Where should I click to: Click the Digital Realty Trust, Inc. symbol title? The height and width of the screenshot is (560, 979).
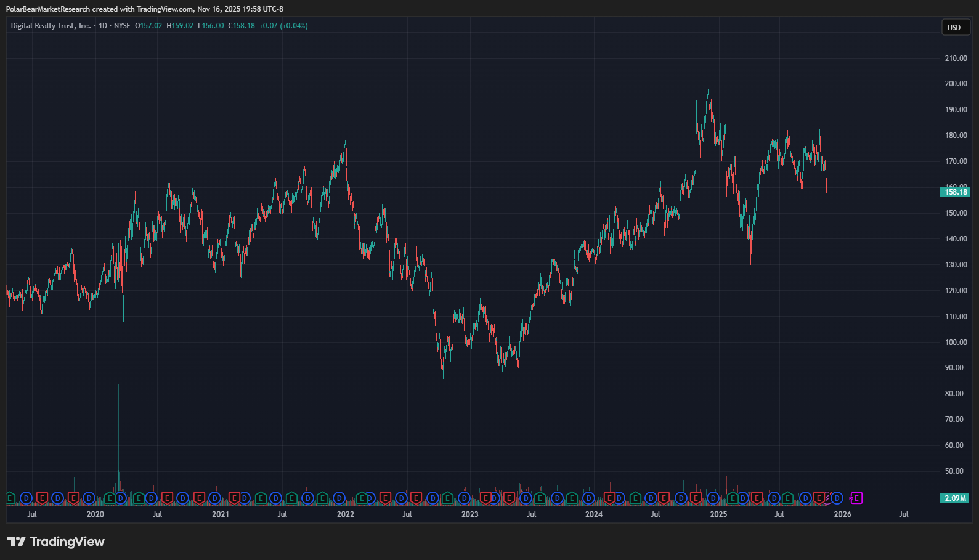(x=51, y=26)
